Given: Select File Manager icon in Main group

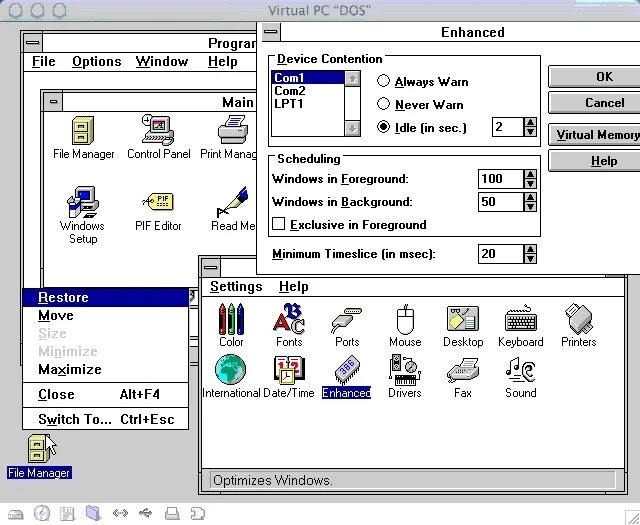Looking at the screenshot, I should click(x=83, y=138).
